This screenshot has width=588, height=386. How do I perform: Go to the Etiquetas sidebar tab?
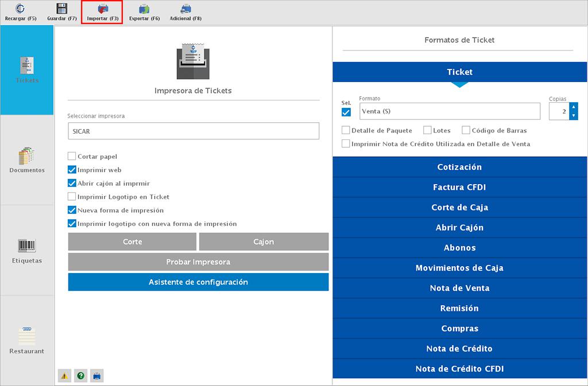coord(27,251)
